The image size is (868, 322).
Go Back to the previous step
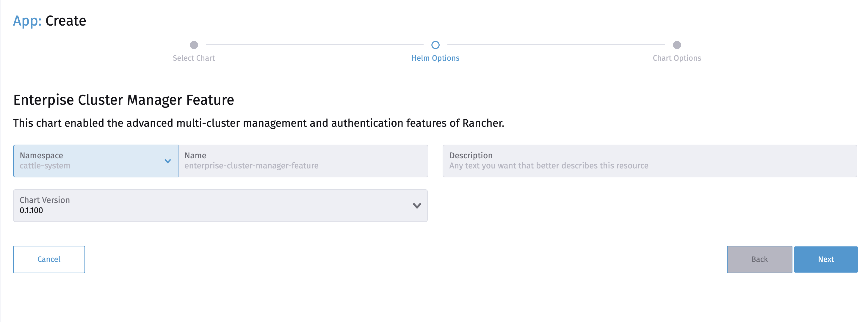[x=759, y=259]
